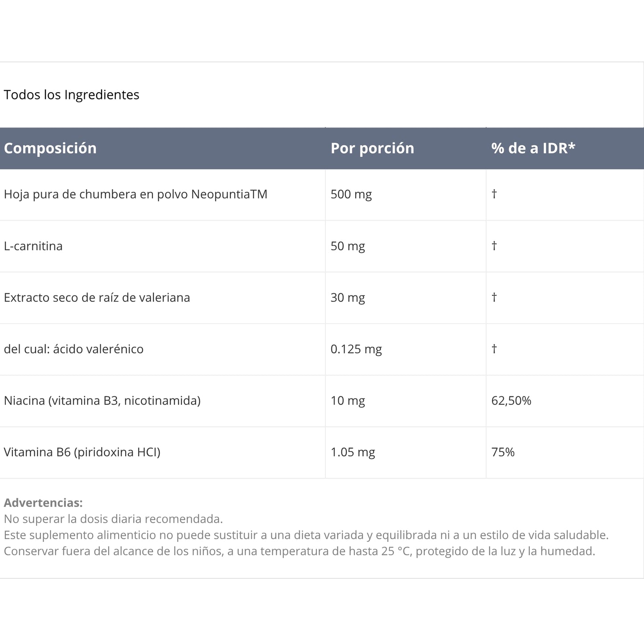Screen dimensions: 644x644
Task: Click the "del cual: ácido valerénico" cell
Action: (74, 349)
